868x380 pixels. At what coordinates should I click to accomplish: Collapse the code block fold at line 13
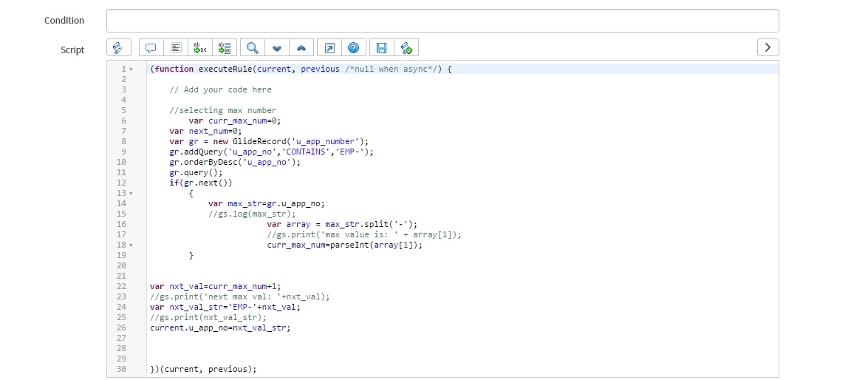pyautogui.click(x=131, y=193)
